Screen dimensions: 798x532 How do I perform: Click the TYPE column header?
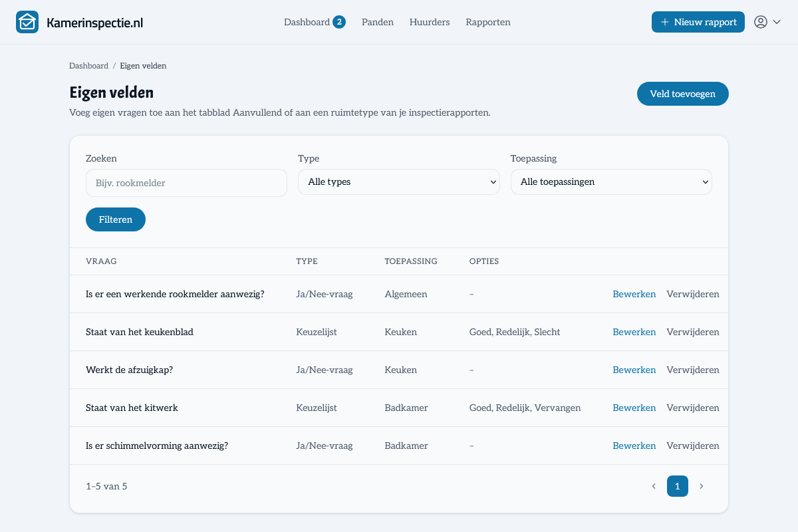(307, 261)
